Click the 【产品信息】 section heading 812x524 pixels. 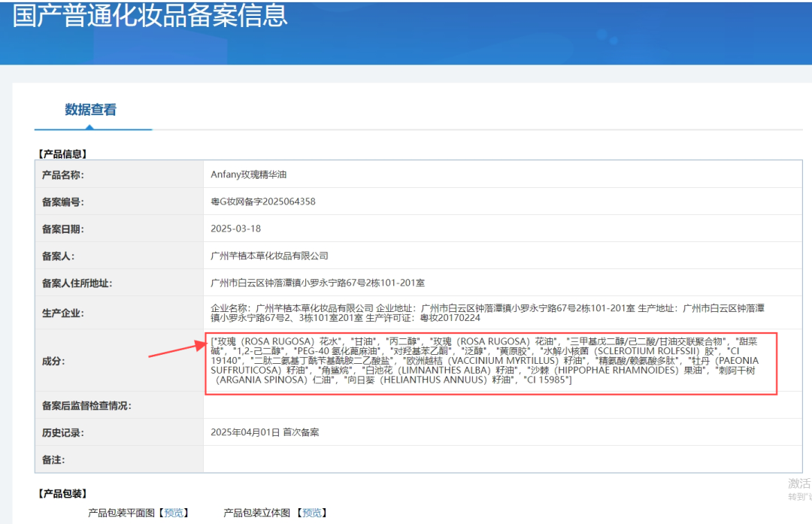[x=63, y=154]
